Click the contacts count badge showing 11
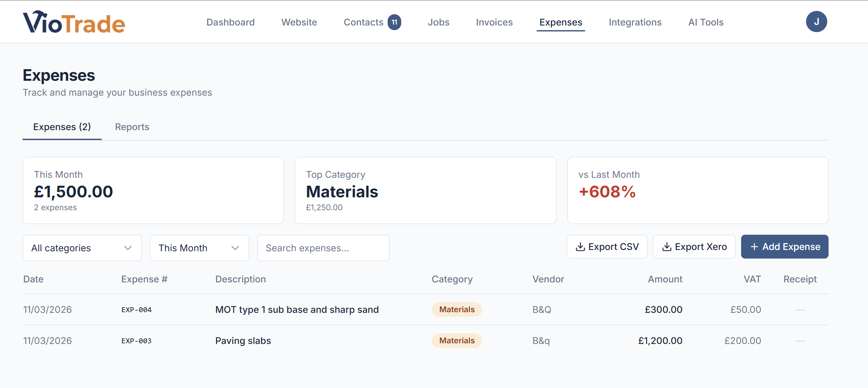 tap(394, 22)
